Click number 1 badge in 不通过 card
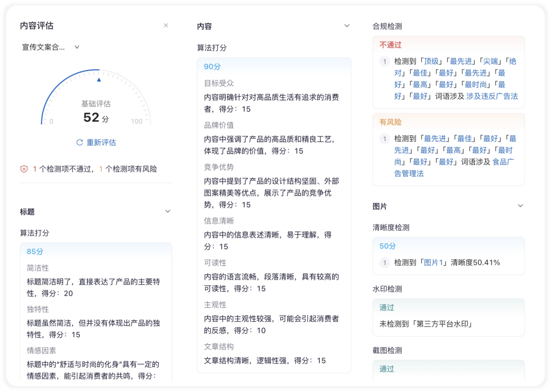Image resolution: width=551 pixels, height=392 pixels. tap(385, 61)
